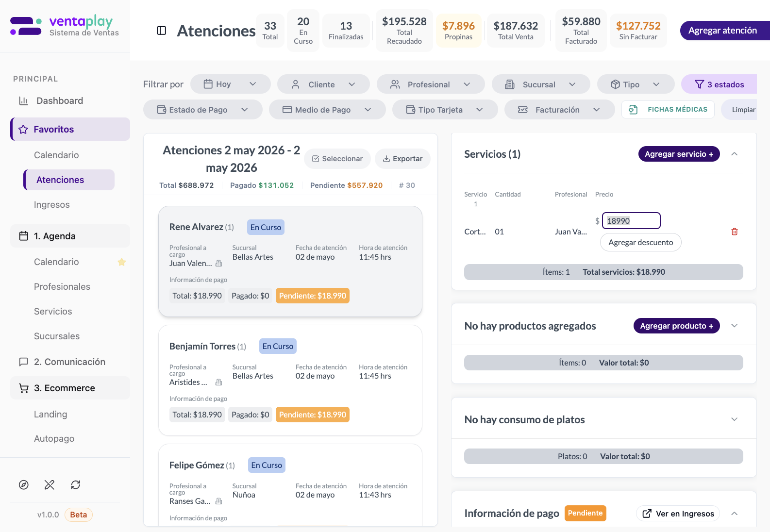
Task: Expand the 3. Ecommerce section
Action: 70,388
